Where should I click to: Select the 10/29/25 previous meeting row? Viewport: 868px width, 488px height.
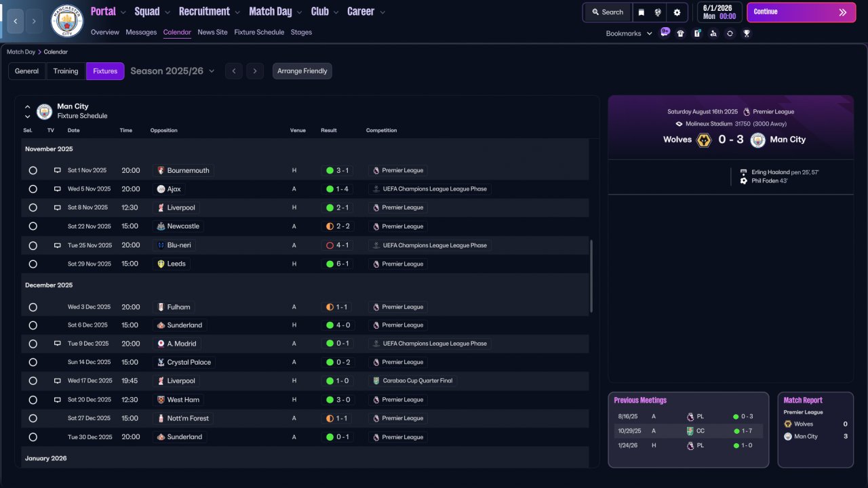pos(688,431)
